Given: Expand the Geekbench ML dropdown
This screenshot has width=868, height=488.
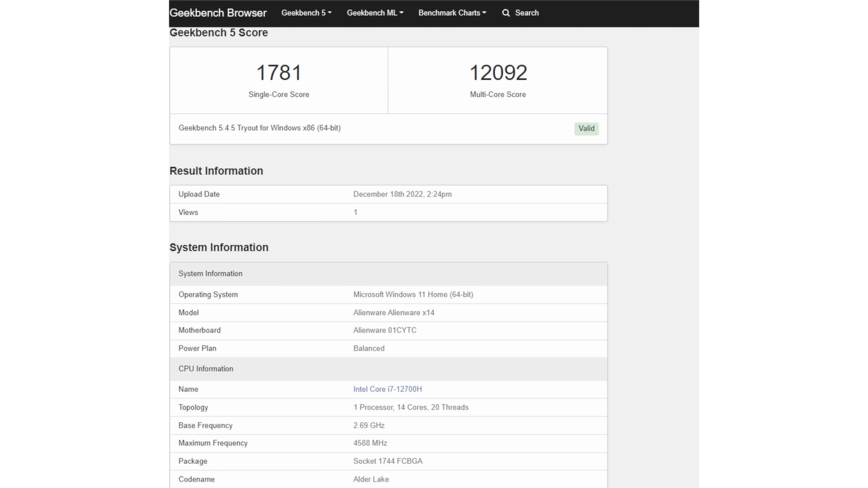Looking at the screenshot, I should [x=375, y=13].
